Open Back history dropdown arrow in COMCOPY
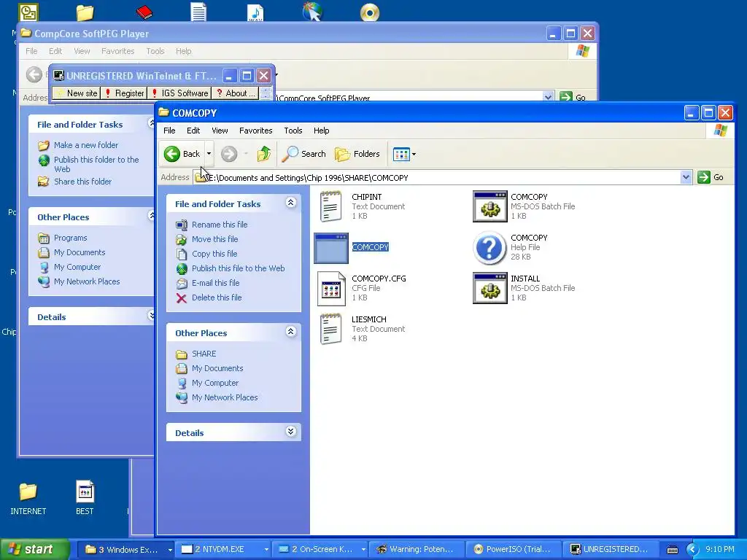The image size is (747, 560). (209, 154)
